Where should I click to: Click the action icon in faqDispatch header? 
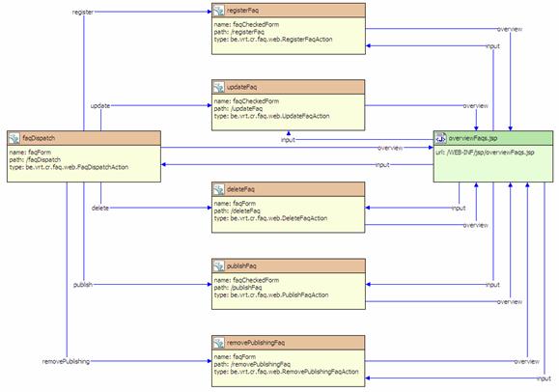(x=14, y=138)
